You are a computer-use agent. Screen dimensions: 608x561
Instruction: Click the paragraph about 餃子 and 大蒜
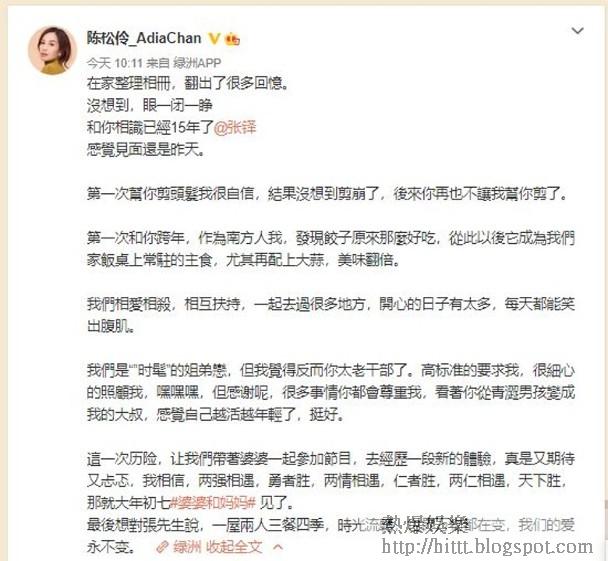tap(331, 249)
